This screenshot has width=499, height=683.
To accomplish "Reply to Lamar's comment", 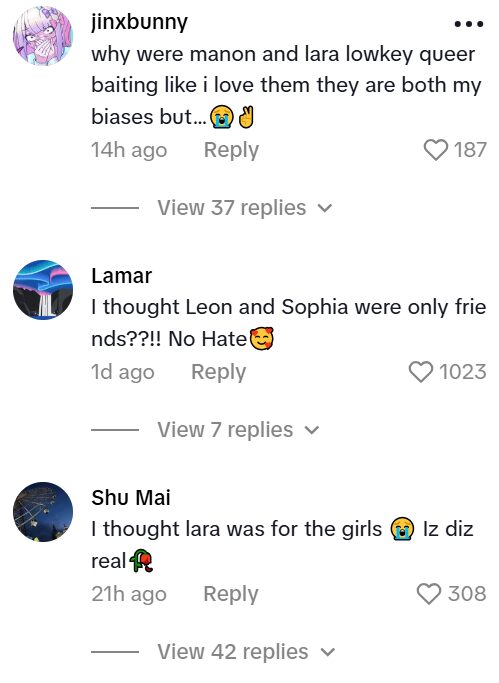I will click(218, 372).
